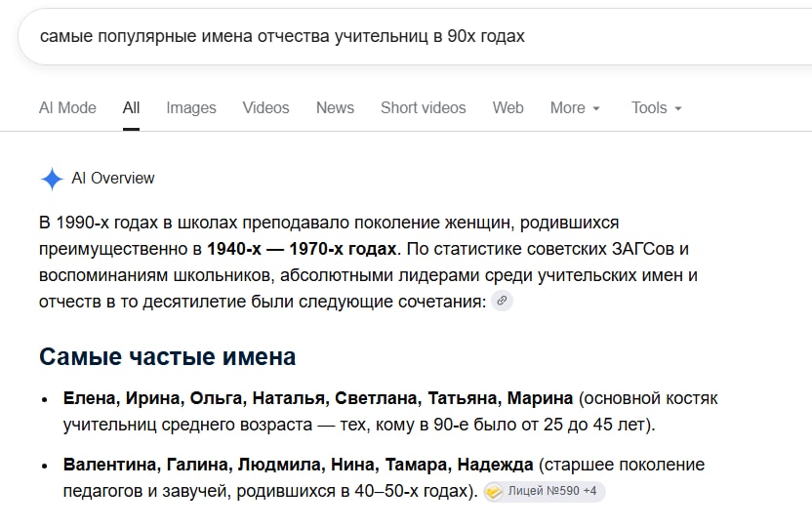Open the Videos tab

265,107
